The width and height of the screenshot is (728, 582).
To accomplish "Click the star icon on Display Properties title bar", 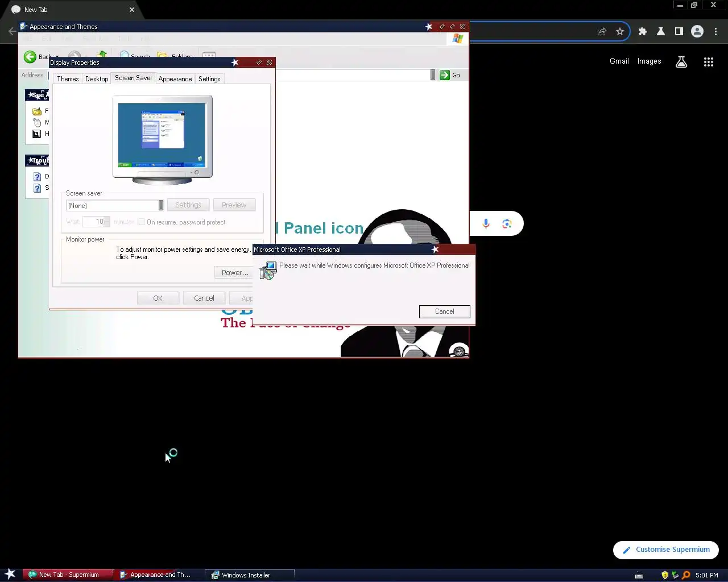I will tap(235, 63).
